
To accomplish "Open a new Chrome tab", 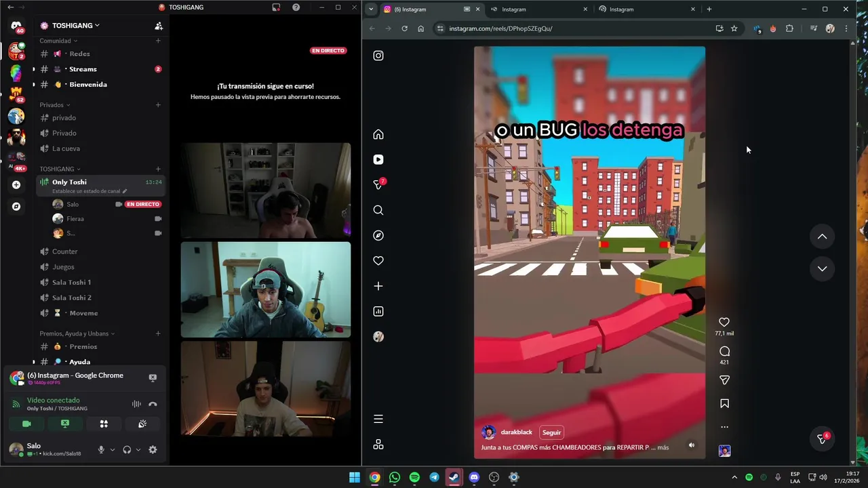I will click(709, 9).
